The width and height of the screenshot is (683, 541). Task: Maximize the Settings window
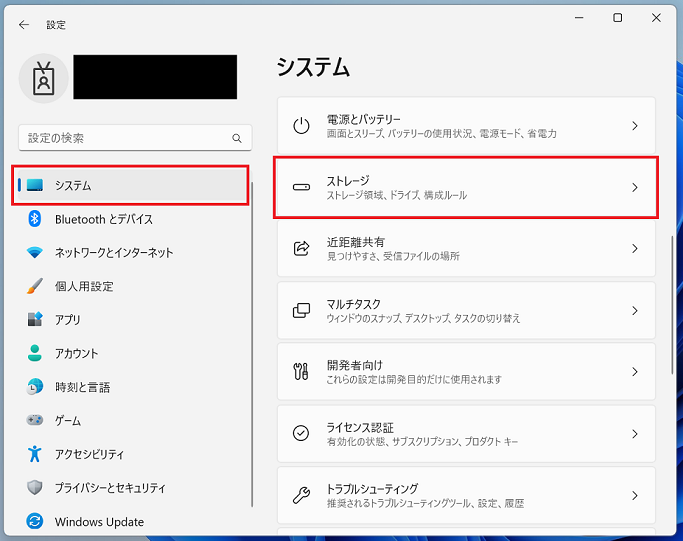617,18
